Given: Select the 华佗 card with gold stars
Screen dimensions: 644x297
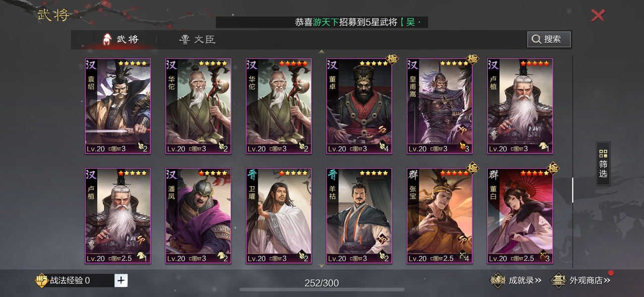Looking at the screenshot, I should pos(198,106).
